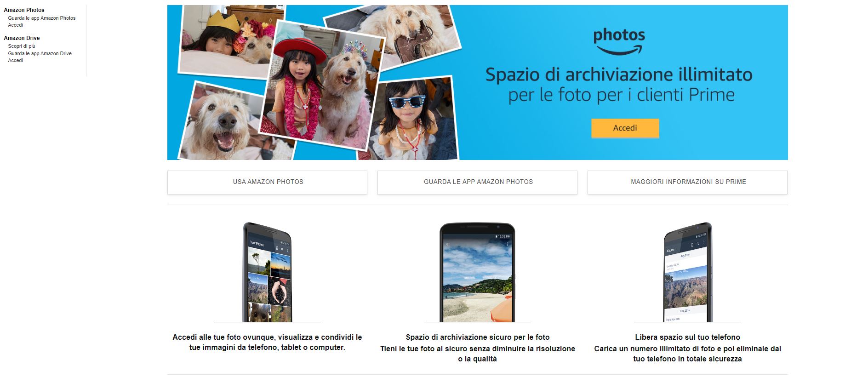Image resolution: width=868 pixels, height=383 pixels.
Task: Click the phone showing photo grid
Action: coord(267,272)
